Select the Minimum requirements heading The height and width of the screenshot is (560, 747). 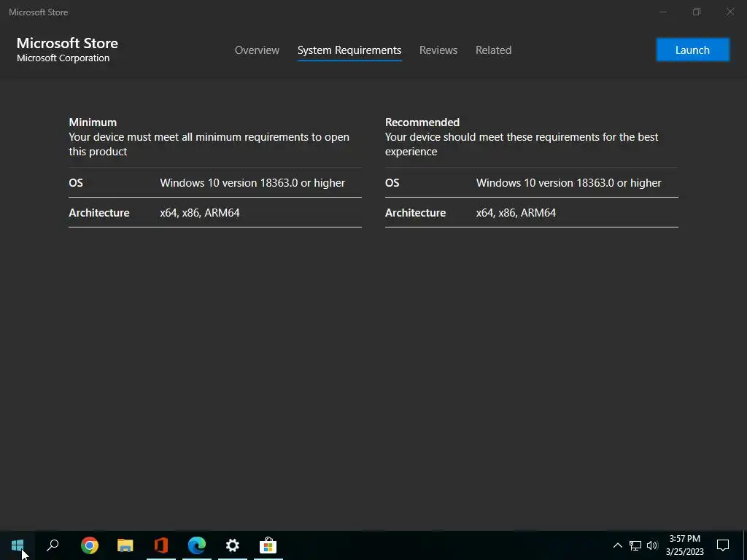click(x=93, y=122)
